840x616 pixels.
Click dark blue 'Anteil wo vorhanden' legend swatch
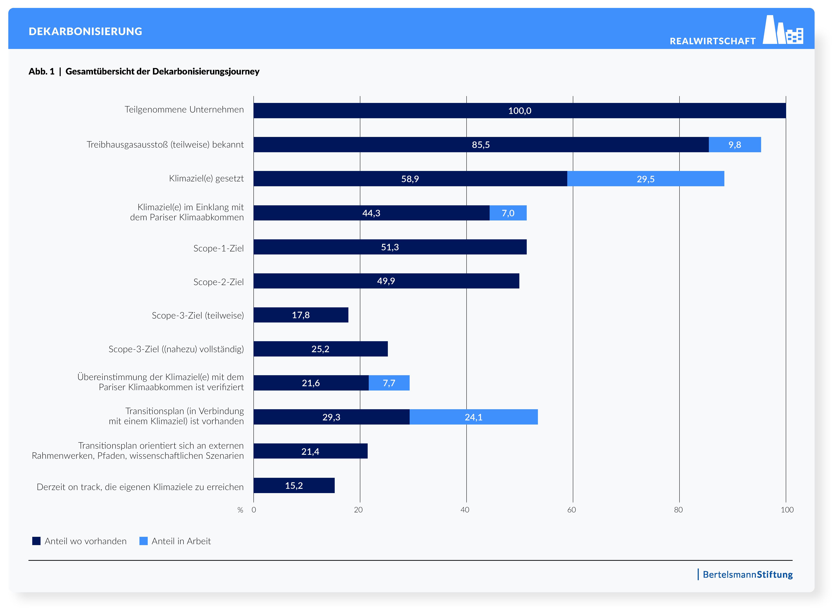click(36, 541)
